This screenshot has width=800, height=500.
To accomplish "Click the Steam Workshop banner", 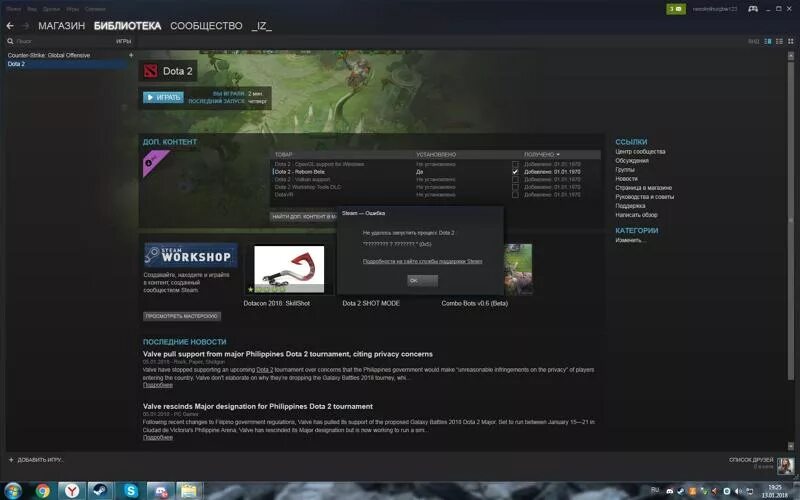I will click(x=191, y=255).
